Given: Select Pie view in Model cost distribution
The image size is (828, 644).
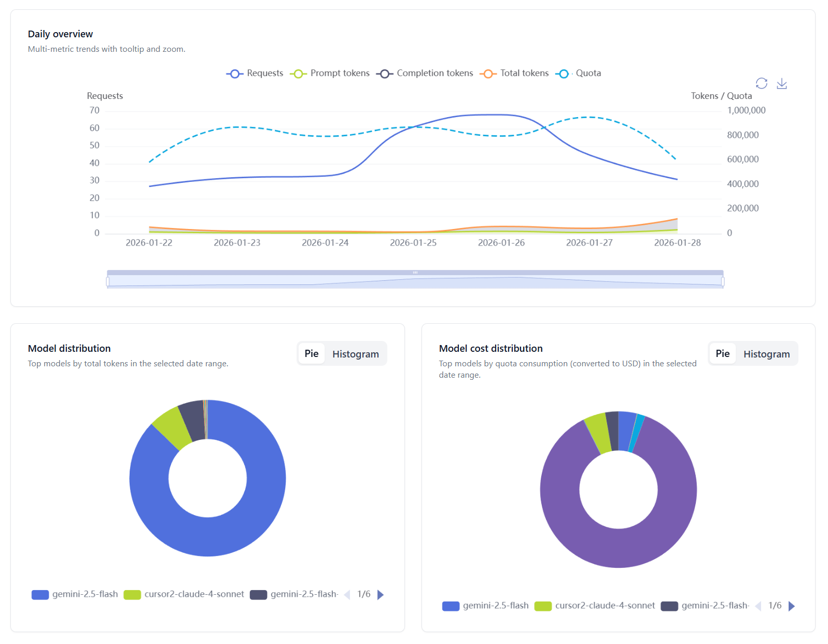Looking at the screenshot, I should click(722, 354).
